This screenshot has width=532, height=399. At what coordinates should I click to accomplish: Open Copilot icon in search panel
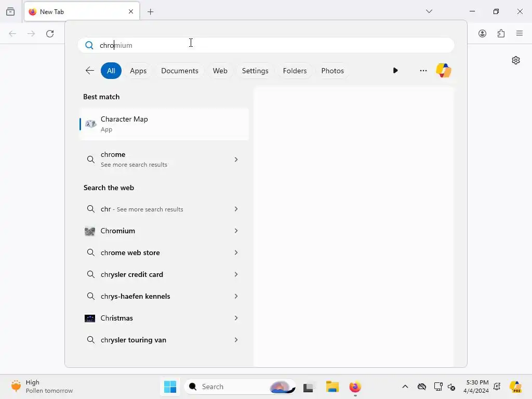pos(444,71)
